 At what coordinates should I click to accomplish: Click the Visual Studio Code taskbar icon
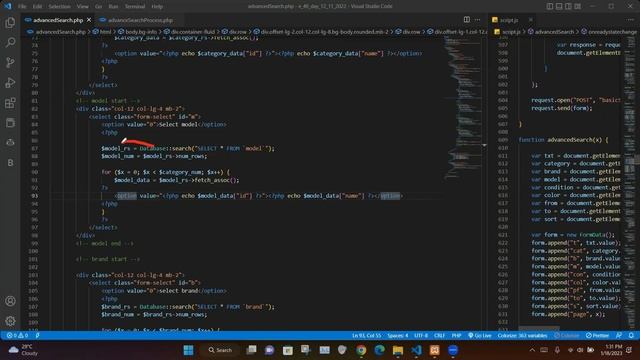[x=416, y=350]
